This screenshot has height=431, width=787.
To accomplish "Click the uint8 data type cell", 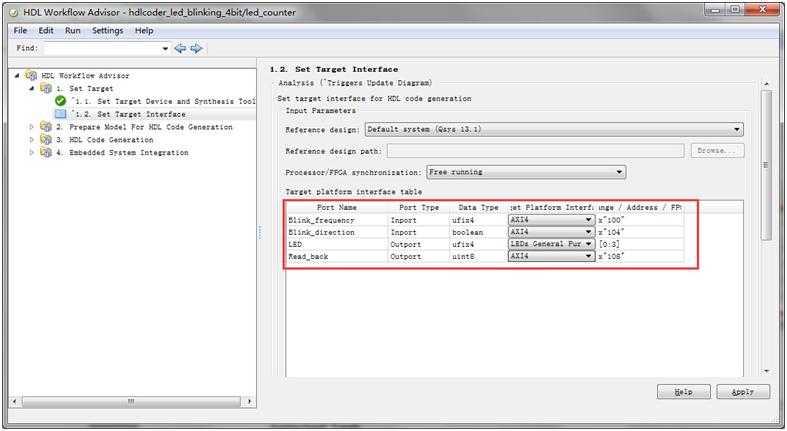I will [479, 256].
